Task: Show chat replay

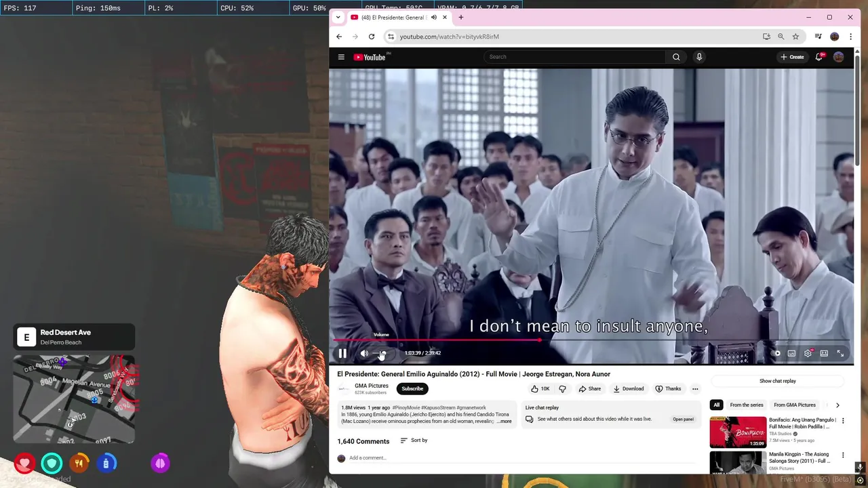Action: (x=778, y=381)
